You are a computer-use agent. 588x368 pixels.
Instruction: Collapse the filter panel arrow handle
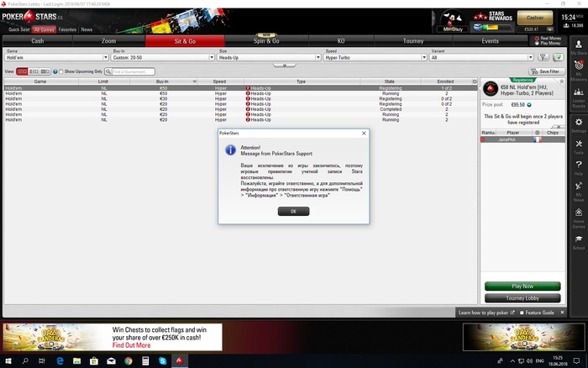(284, 66)
